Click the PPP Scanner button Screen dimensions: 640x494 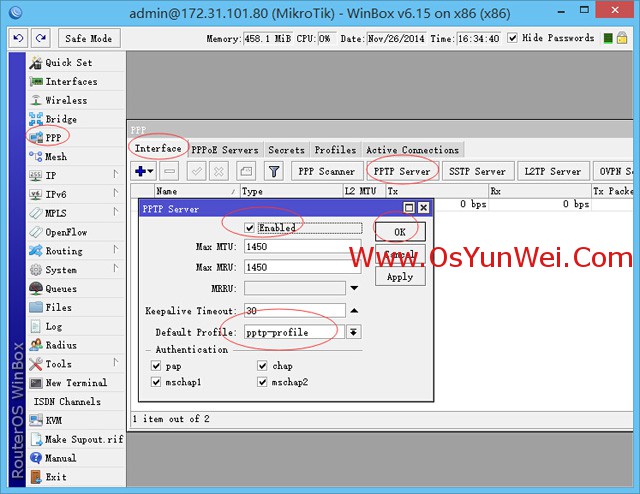[x=327, y=171]
